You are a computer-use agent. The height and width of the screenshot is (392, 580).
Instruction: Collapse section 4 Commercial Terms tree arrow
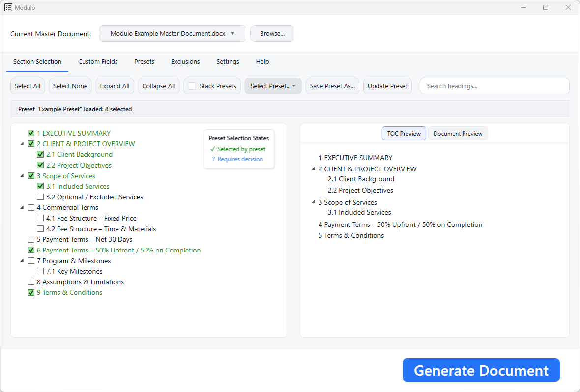click(22, 207)
